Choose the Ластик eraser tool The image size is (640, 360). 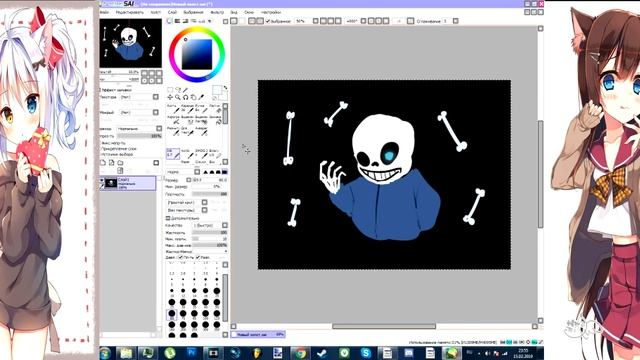pyautogui.click(x=216, y=108)
